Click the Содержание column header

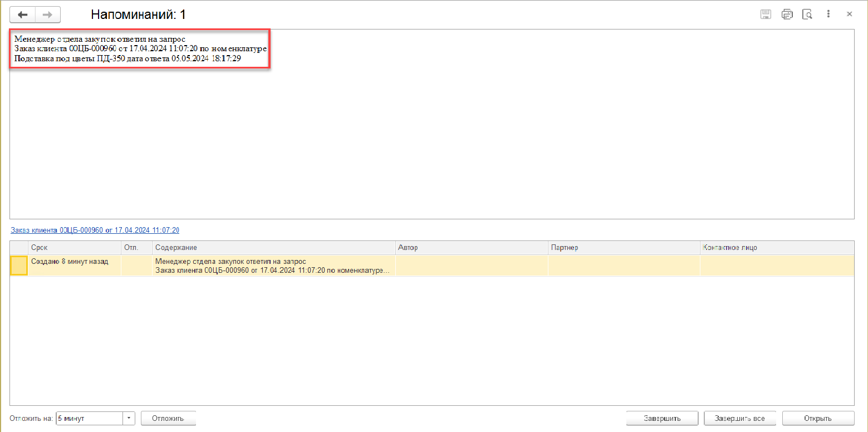[x=273, y=248]
